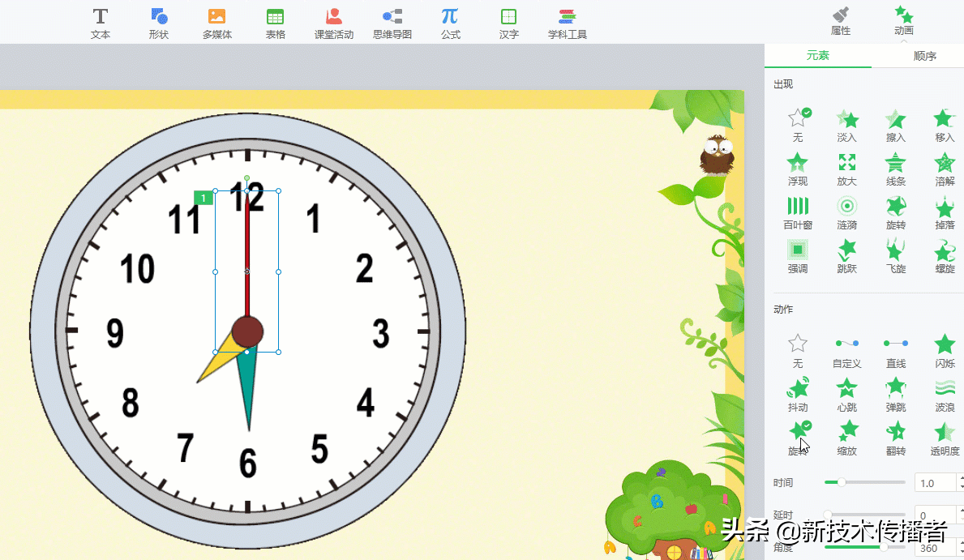Screen dimensions: 964x560
Task: Click the green animation order badge 1
Action: 204,198
